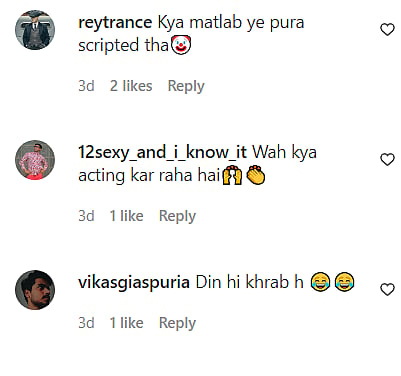Open 12sexy_and_i_know_it's avatar
Viewport: 401px width, 376px height.
click(35, 160)
